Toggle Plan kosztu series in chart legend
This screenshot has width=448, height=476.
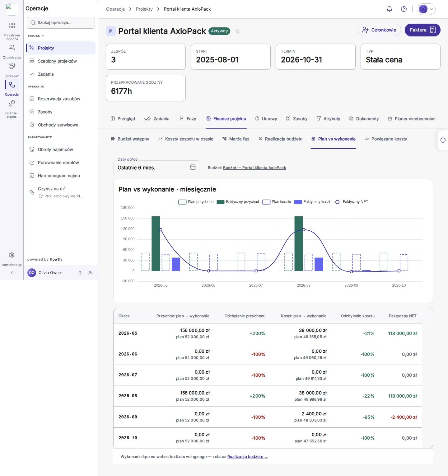[x=277, y=202]
